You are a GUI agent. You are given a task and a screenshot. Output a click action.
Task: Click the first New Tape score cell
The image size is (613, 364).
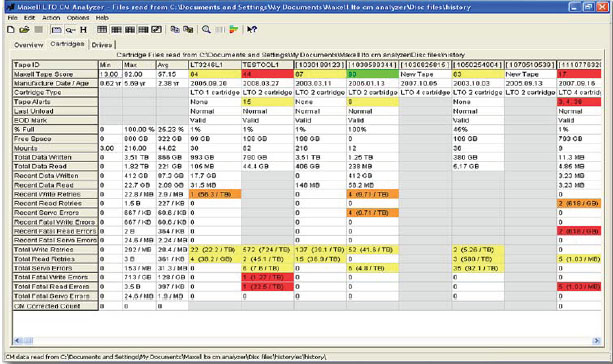pos(425,74)
